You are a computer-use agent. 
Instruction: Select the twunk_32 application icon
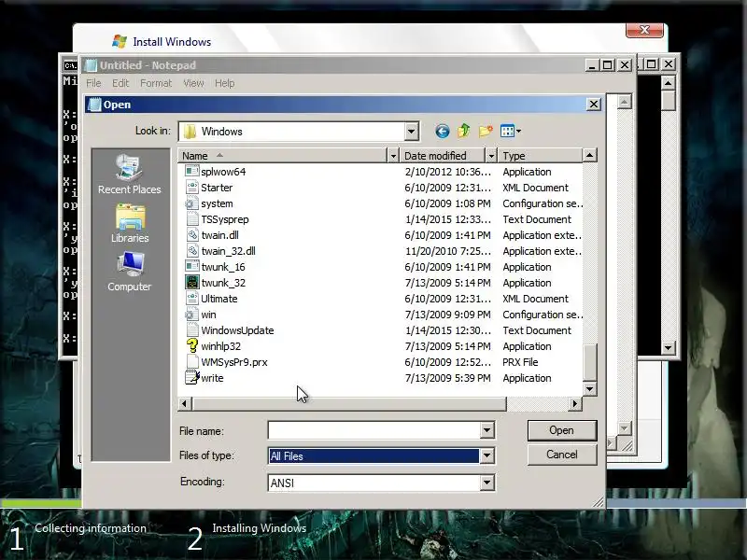(192, 283)
